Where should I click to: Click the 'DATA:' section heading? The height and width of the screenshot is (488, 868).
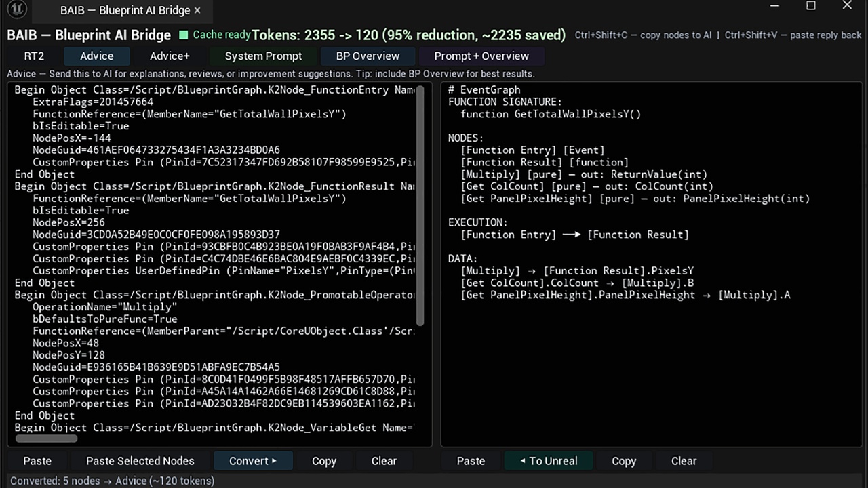point(463,259)
